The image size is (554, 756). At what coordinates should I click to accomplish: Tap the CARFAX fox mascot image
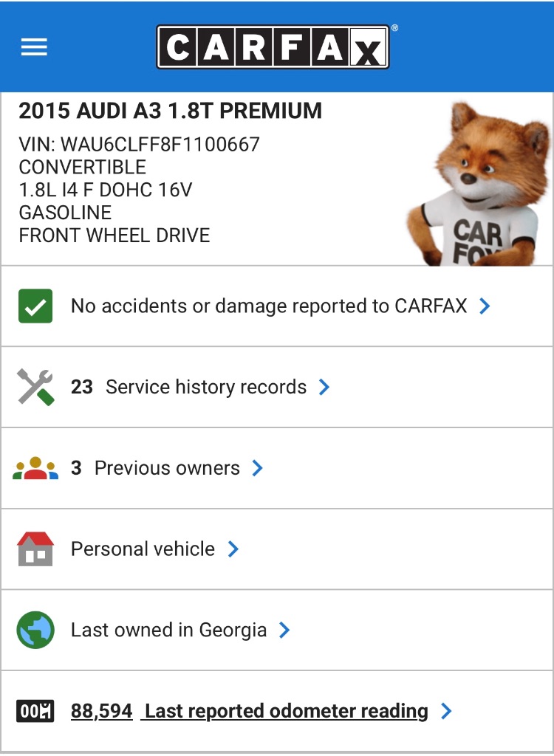(x=479, y=185)
